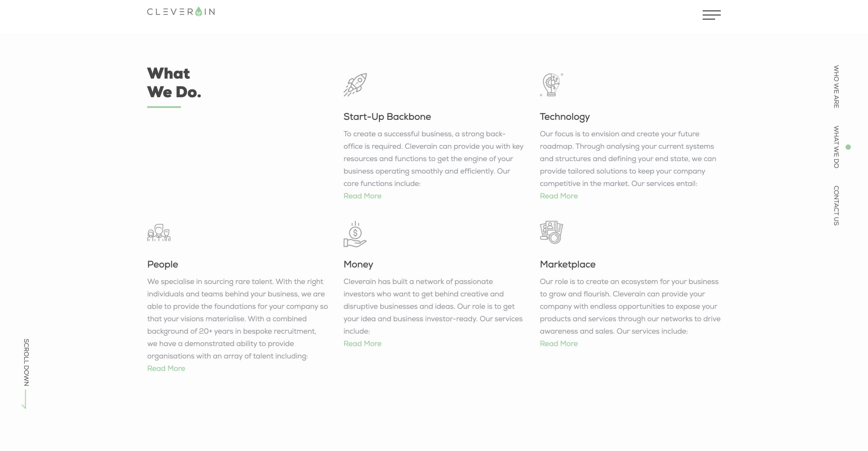This screenshot has height=451, width=868.
Task: Click the Start-Up Backbone heading
Action: [387, 117]
